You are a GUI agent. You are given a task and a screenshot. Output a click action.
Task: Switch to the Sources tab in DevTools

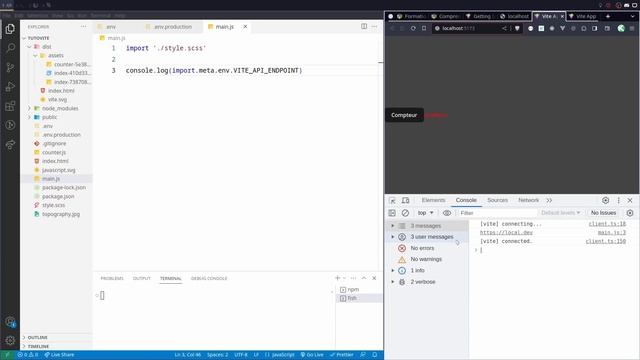(497, 200)
